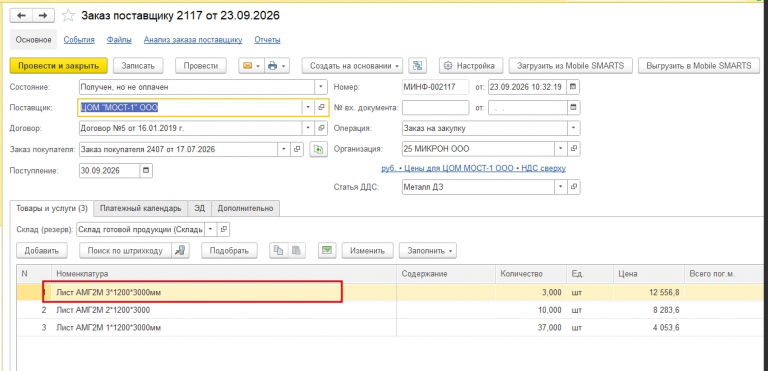
Task: Click the № вх. документа input field
Action: click(435, 107)
